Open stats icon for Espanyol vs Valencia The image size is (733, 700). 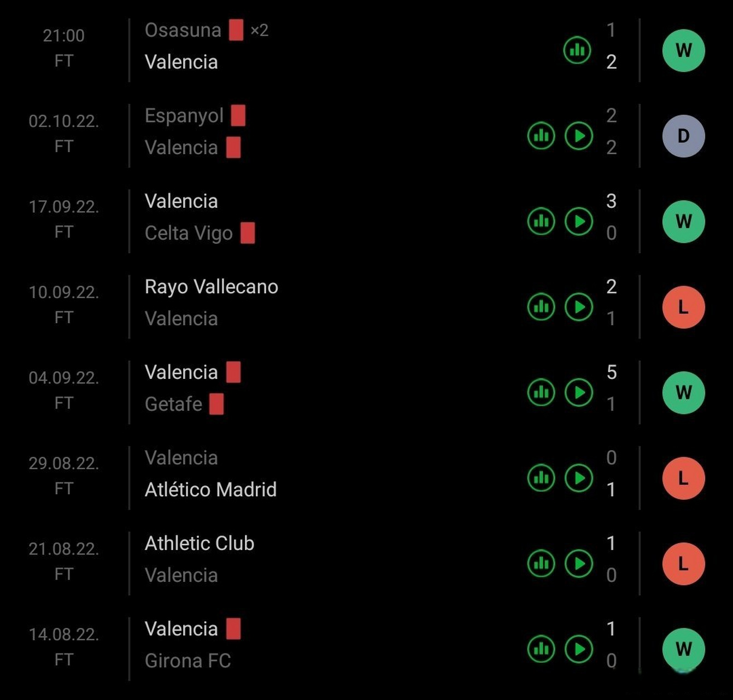(541, 136)
